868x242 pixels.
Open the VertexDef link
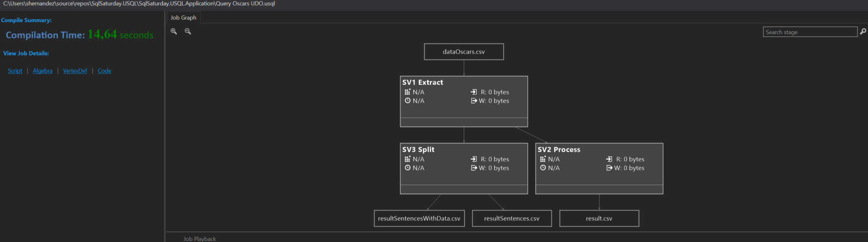[x=75, y=71]
